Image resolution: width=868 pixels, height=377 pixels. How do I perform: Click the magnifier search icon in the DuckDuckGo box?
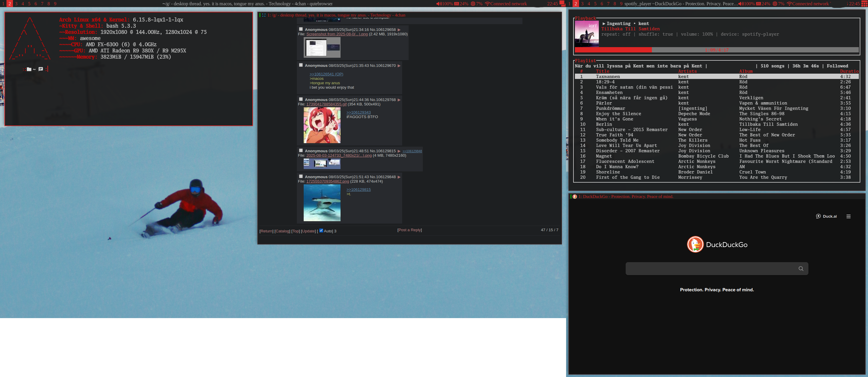(801, 269)
